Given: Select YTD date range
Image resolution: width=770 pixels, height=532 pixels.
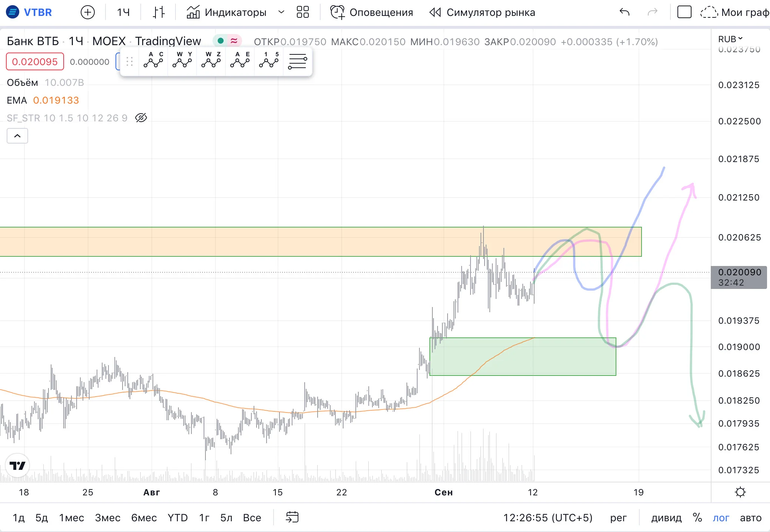Looking at the screenshot, I should (x=178, y=518).
